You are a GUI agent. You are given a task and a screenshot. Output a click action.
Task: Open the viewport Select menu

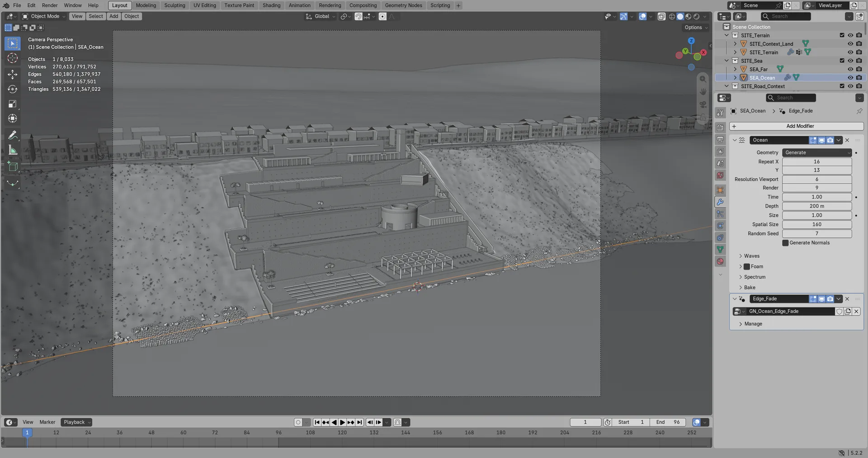click(96, 16)
